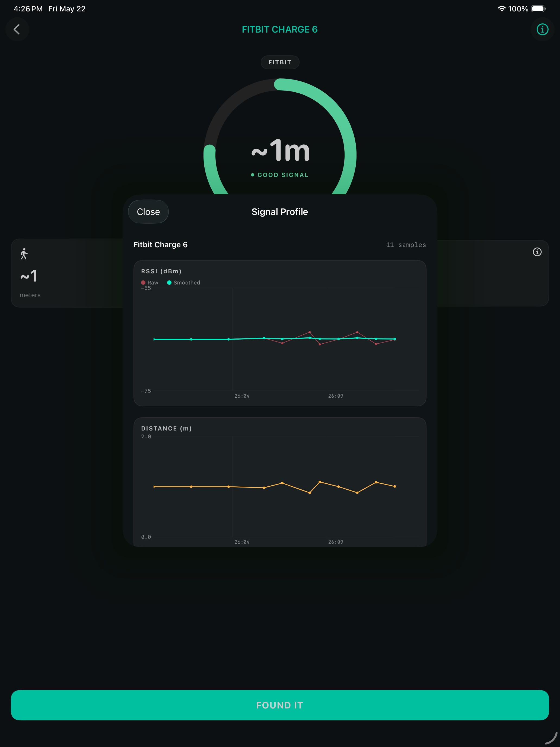
Task: Tap the FITBIT brand pill label
Action: point(280,62)
